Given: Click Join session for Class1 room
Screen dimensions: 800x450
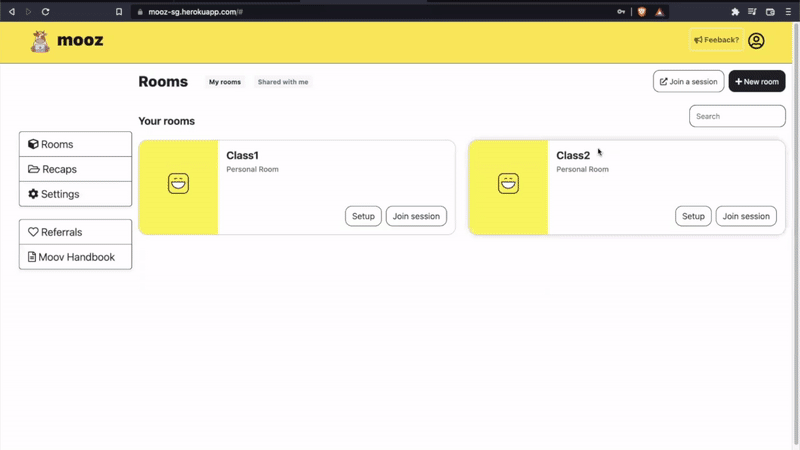Looking at the screenshot, I should 416,216.
